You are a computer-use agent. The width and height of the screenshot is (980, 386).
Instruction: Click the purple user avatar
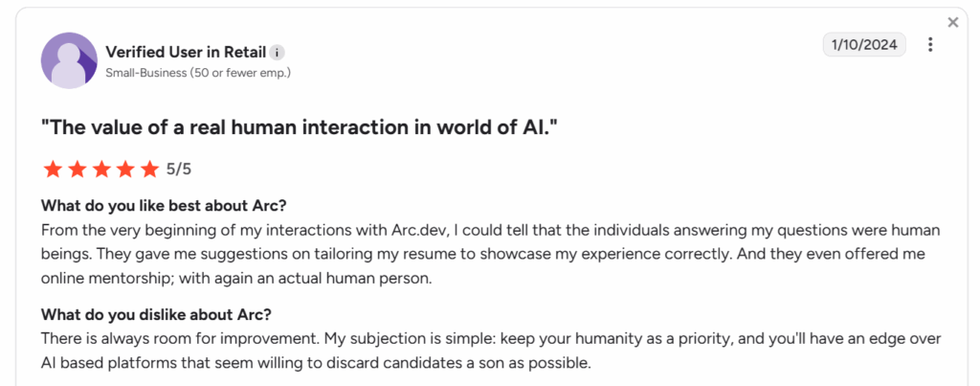[69, 60]
